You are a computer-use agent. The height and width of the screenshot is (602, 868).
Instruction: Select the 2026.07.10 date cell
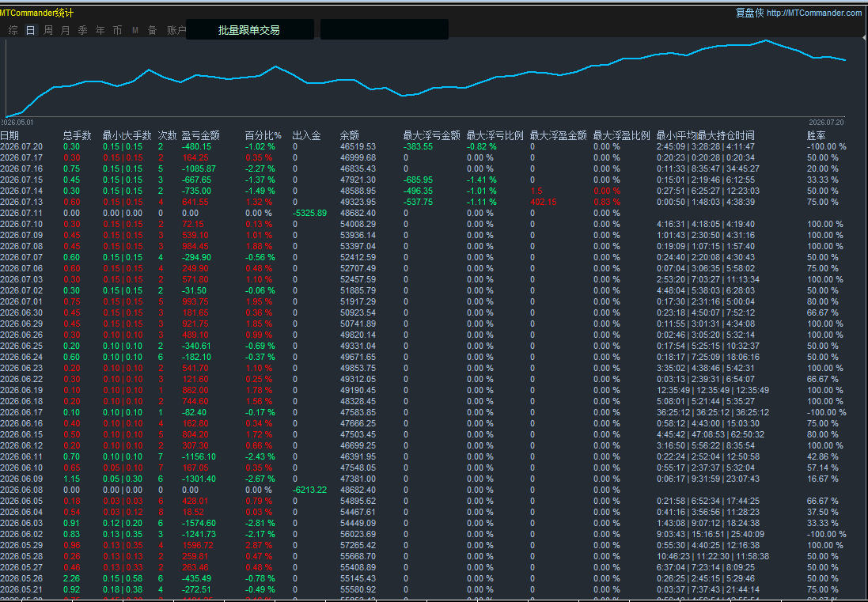tap(21, 224)
